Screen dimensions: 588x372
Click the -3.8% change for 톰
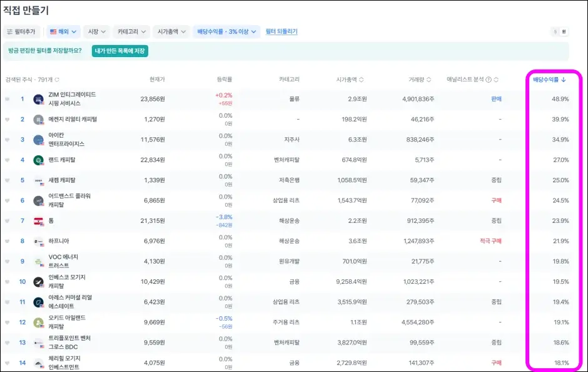point(224,217)
